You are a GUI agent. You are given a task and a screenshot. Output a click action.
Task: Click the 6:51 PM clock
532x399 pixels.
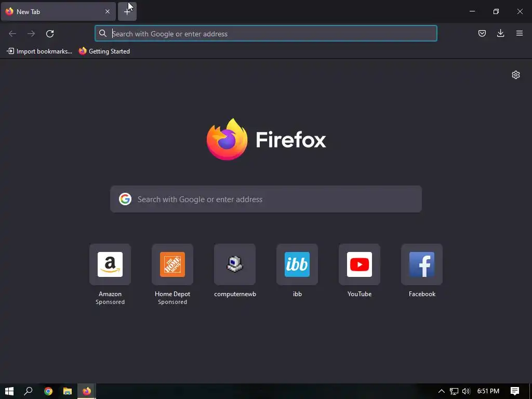tap(488, 391)
